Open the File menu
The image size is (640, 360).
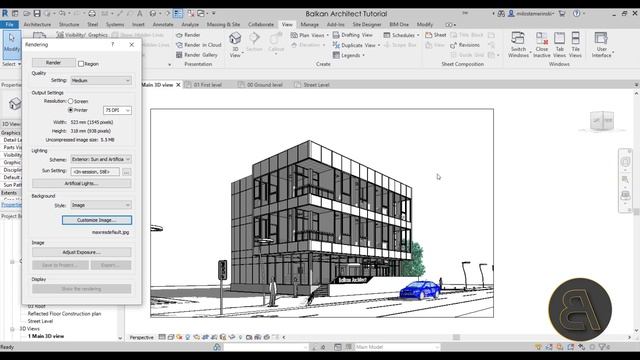pyautogui.click(x=9, y=24)
